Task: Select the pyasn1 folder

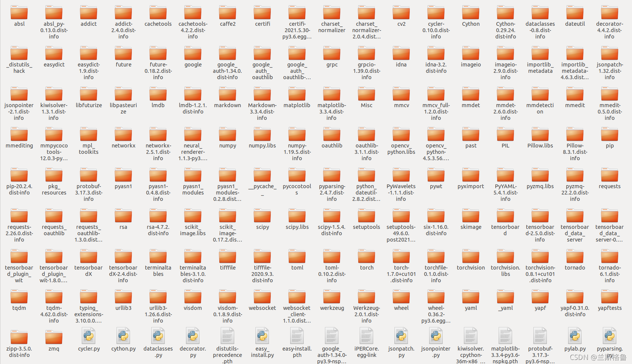Action: point(123,175)
